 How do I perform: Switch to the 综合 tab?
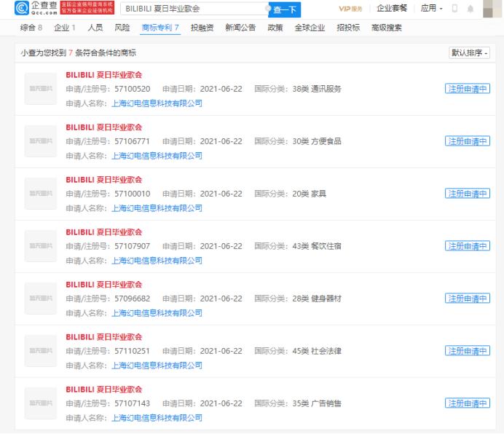(31, 28)
